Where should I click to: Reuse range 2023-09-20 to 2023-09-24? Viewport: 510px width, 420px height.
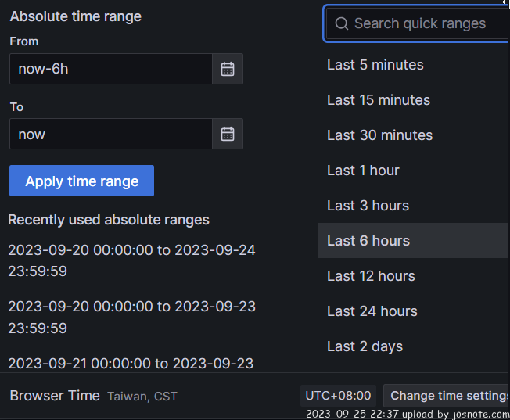click(x=131, y=260)
